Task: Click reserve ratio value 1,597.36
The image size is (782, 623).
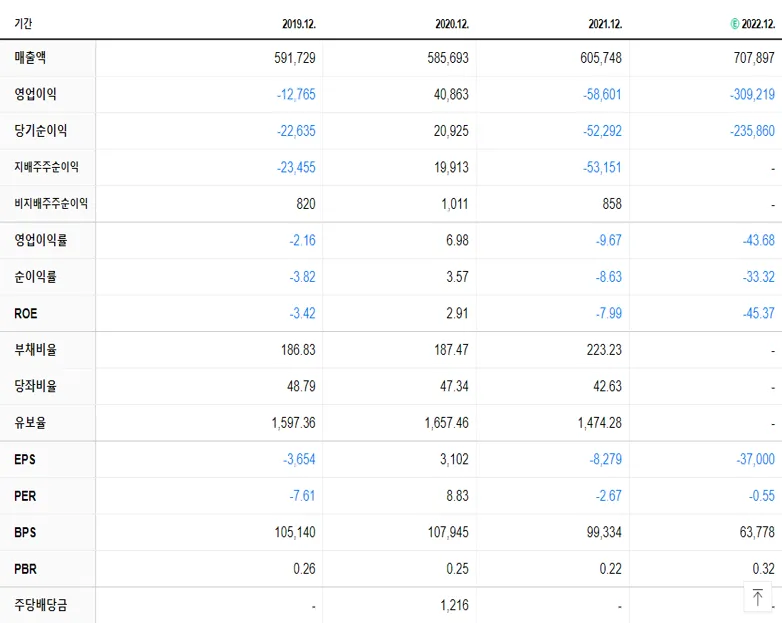Action: (x=293, y=422)
